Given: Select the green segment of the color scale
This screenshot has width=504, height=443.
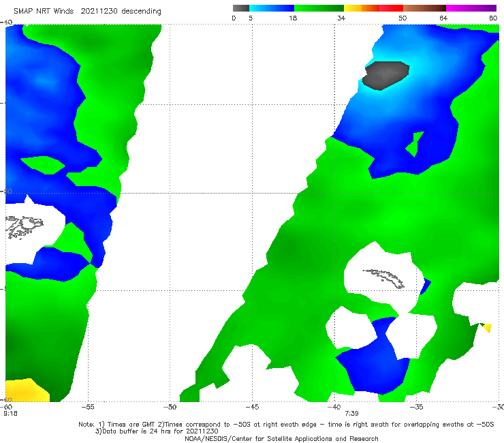Looking at the screenshot, I should 319,8.
